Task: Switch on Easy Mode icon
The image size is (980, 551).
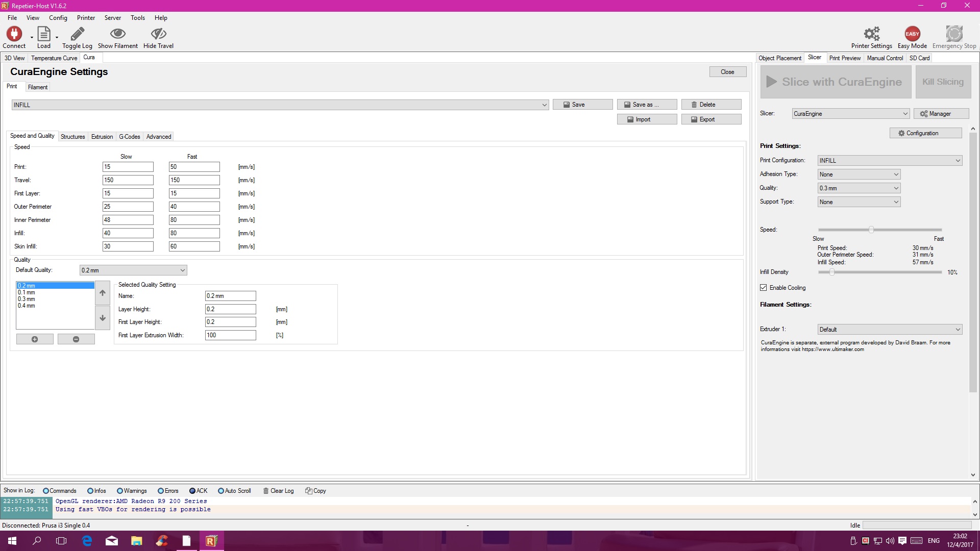Action: click(x=912, y=34)
